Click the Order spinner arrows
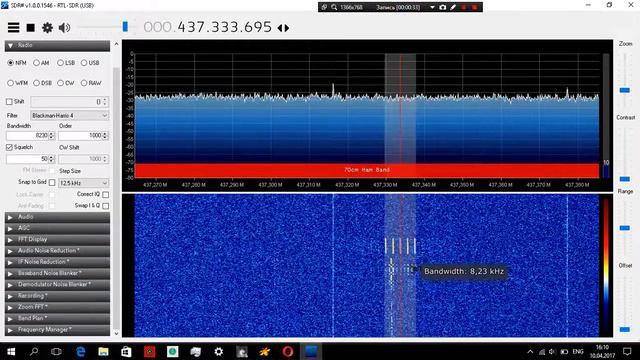The width and height of the screenshot is (640, 360). [x=105, y=135]
